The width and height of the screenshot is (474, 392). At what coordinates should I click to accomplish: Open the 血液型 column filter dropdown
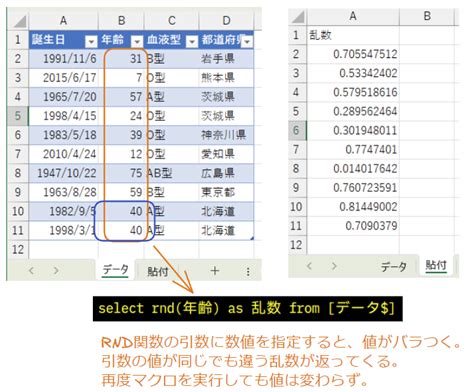pos(192,41)
